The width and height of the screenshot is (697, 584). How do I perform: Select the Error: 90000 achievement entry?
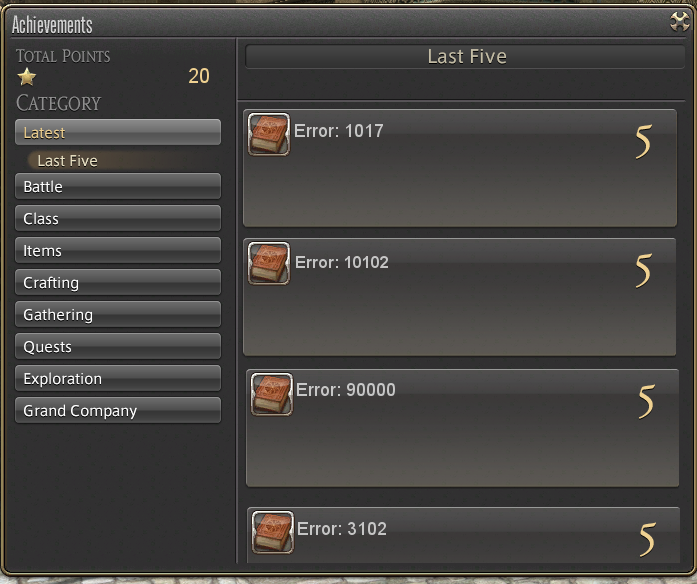click(x=462, y=428)
